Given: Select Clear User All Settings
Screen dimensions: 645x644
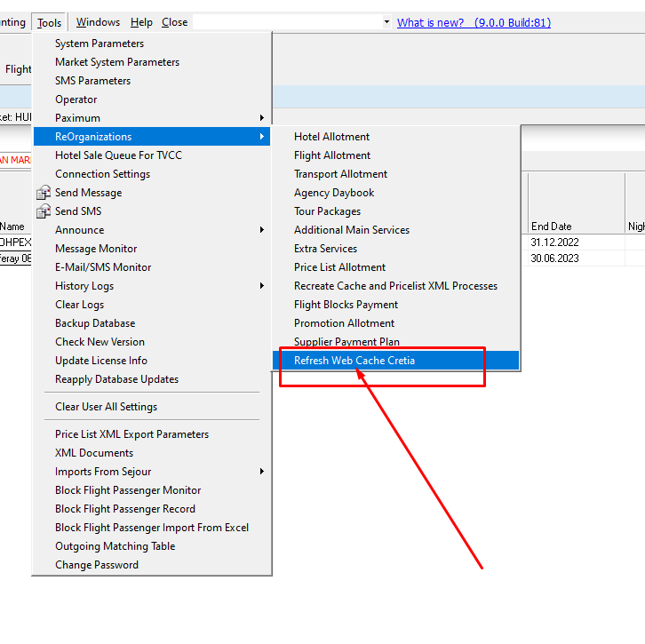Looking at the screenshot, I should (106, 407).
